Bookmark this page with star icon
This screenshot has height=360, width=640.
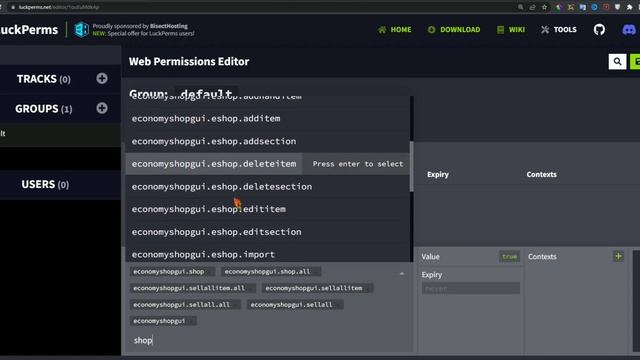point(544,7)
